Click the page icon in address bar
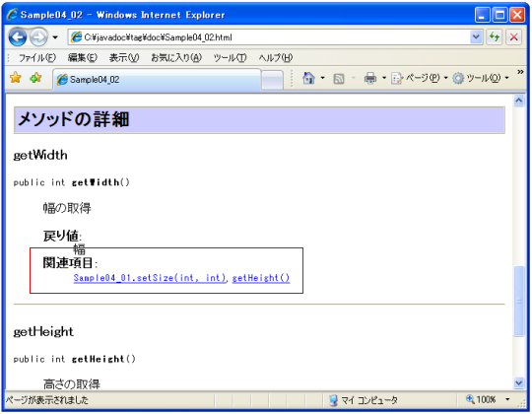 point(76,37)
